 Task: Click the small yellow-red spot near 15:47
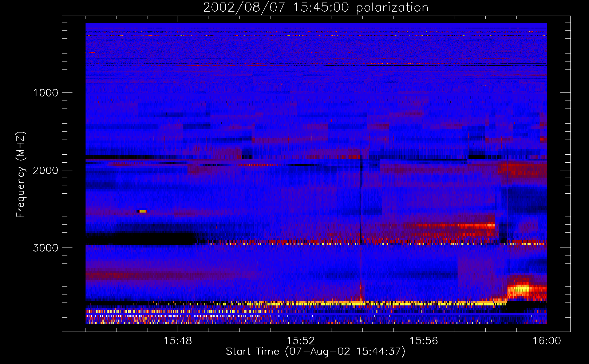[142, 211]
